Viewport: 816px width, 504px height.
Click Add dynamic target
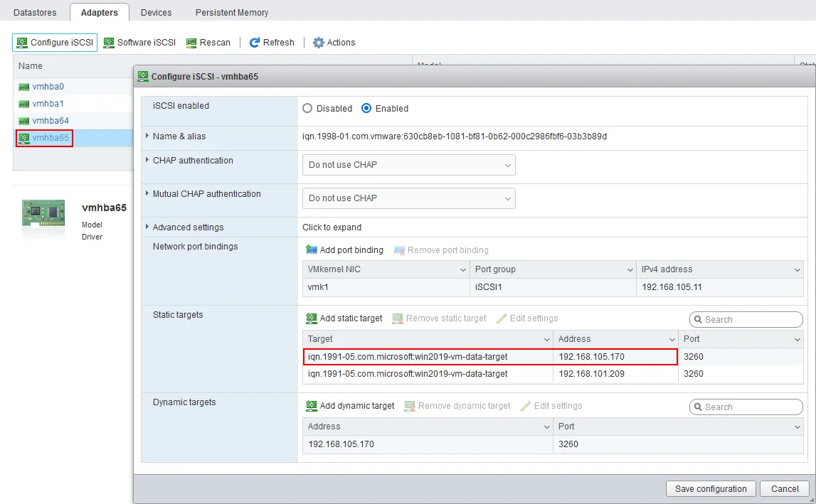click(351, 405)
